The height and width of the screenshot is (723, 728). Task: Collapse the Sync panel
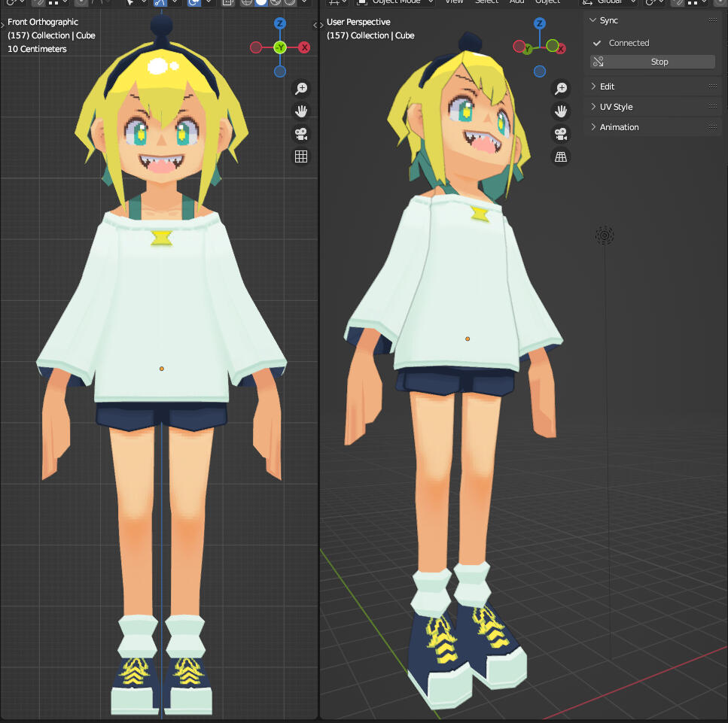click(593, 21)
